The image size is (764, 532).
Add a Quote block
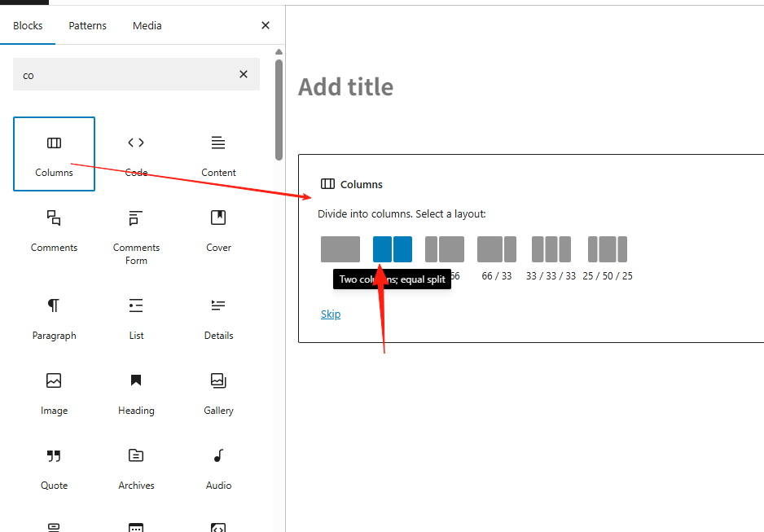(54, 466)
